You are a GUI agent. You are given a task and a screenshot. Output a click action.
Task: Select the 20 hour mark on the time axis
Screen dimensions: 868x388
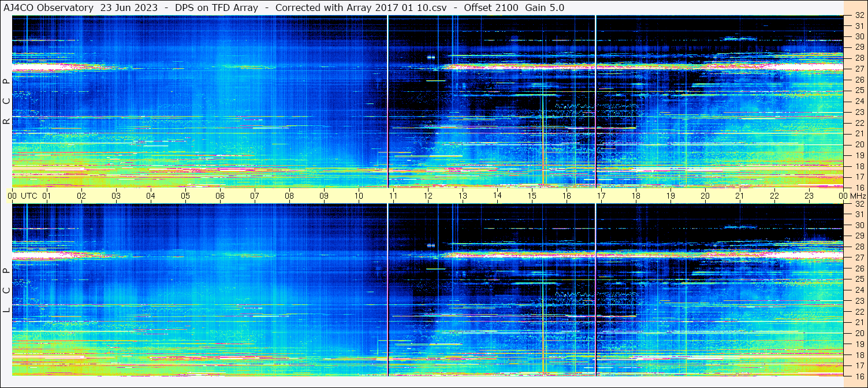pyautogui.click(x=705, y=196)
